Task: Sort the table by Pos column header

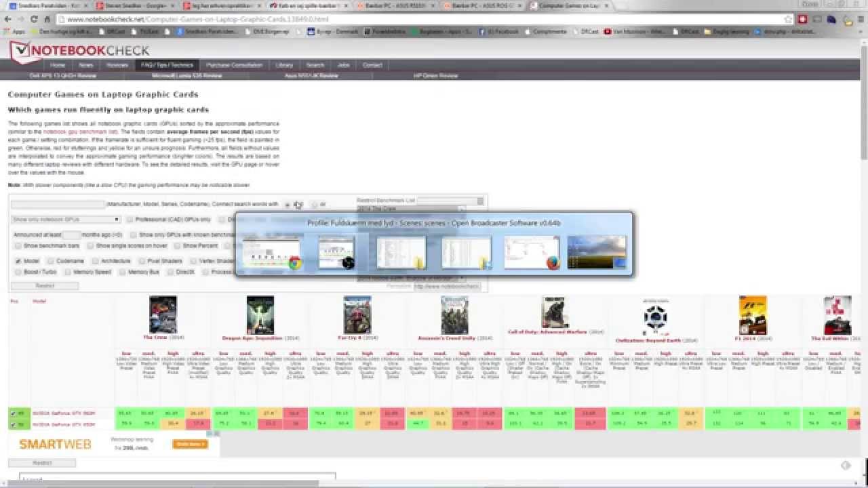Action: point(14,301)
